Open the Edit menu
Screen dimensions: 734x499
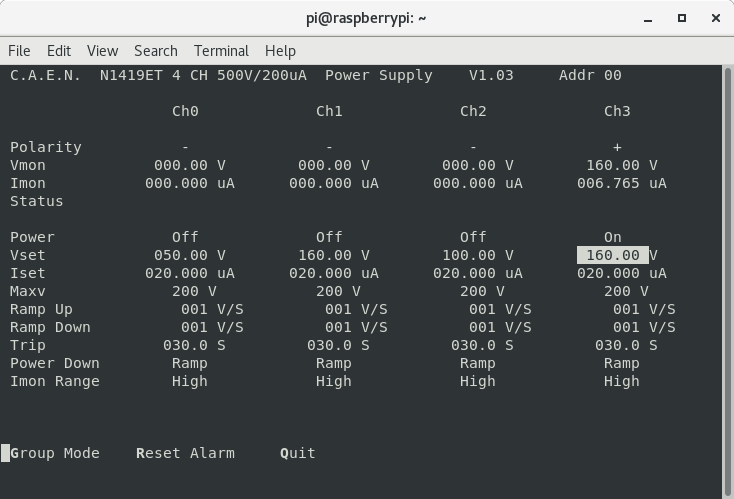(x=59, y=51)
